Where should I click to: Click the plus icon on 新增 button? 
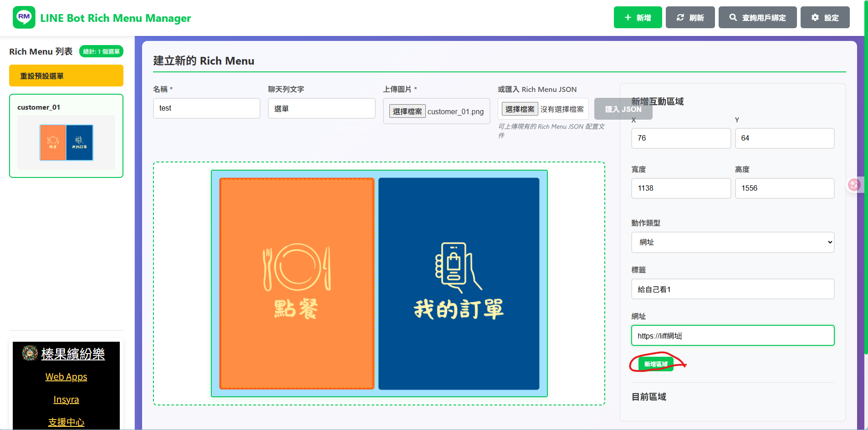point(628,18)
